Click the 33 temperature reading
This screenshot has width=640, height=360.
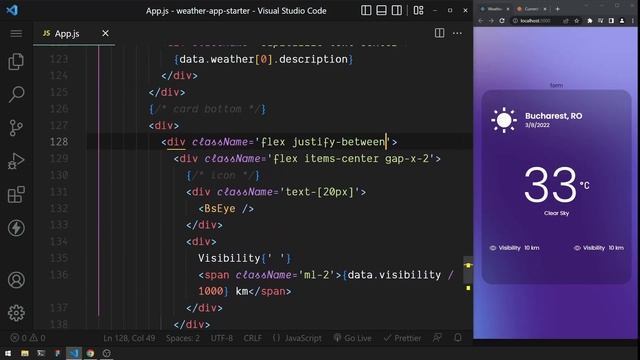tap(551, 185)
